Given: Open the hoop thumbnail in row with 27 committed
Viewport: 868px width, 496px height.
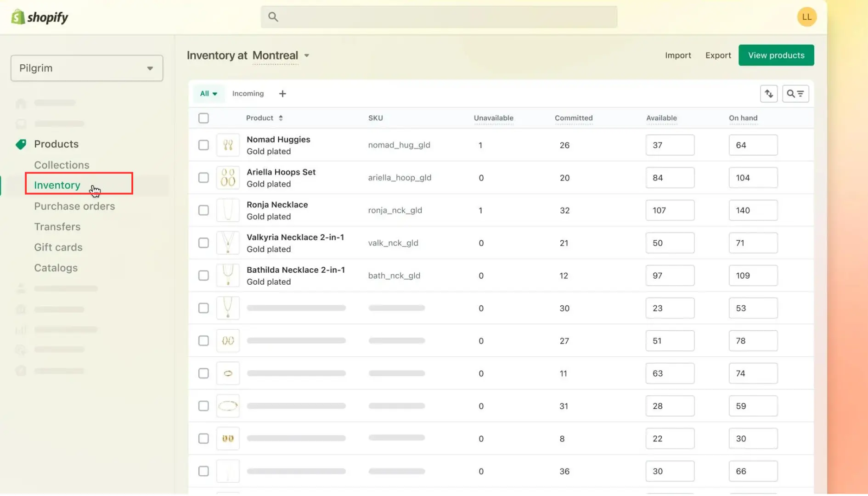Looking at the screenshot, I should [x=228, y=341].
